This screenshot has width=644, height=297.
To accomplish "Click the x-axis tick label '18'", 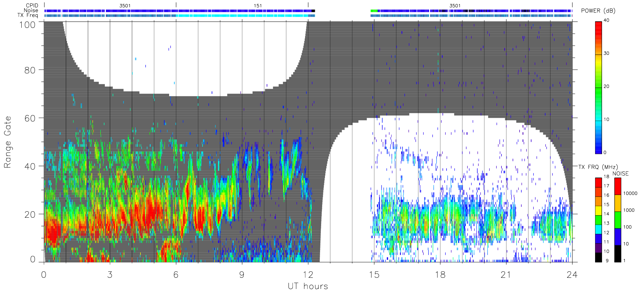I will tap(440, 275).
